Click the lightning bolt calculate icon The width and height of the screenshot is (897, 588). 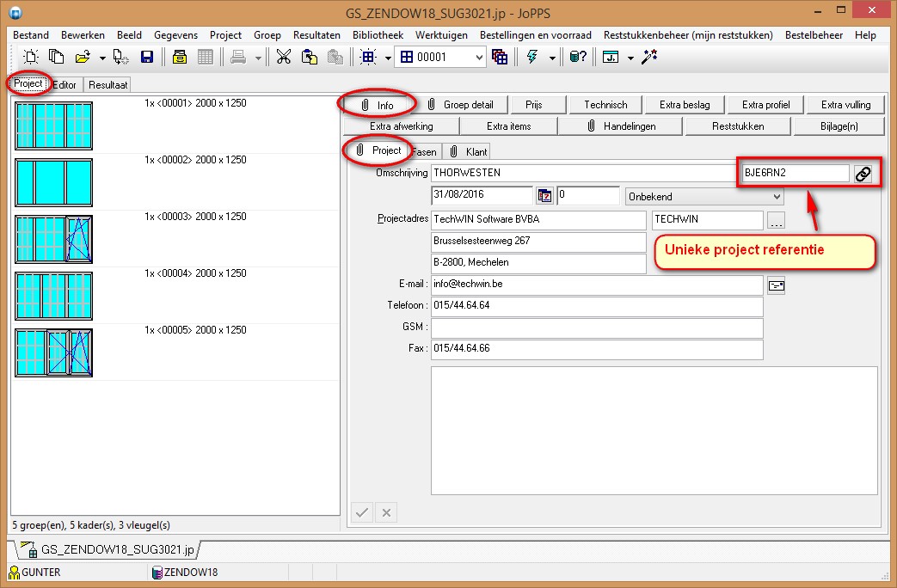pyautogui.click(x=532, y=57)
